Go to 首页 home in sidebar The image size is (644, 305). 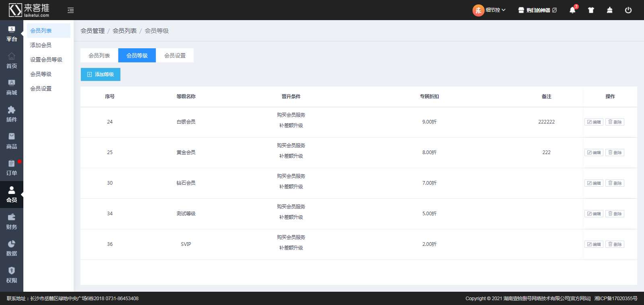point(12,61)
